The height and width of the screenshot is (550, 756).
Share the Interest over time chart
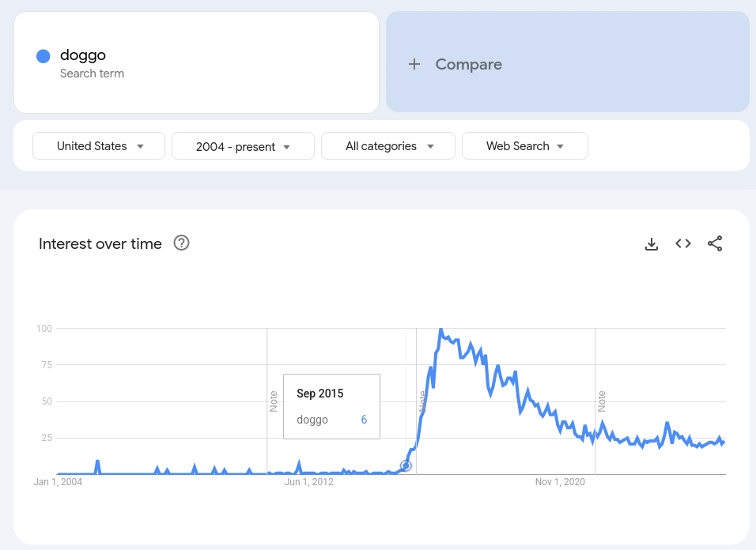715,243
